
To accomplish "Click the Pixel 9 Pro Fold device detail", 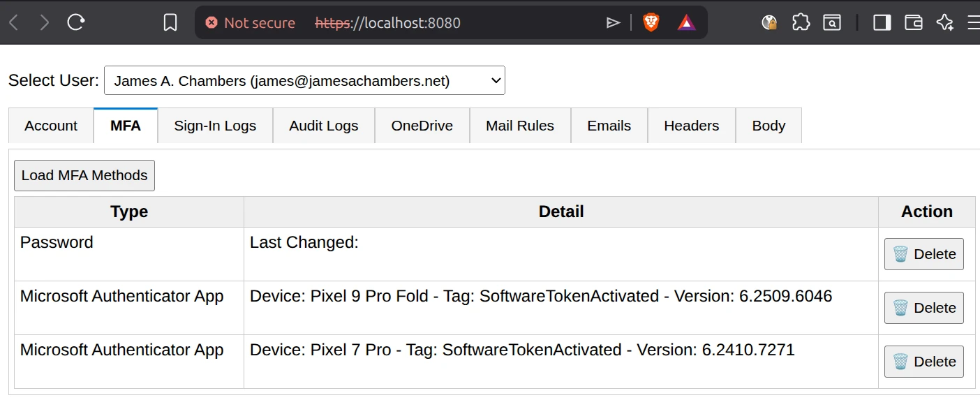I will coord(541,296).
